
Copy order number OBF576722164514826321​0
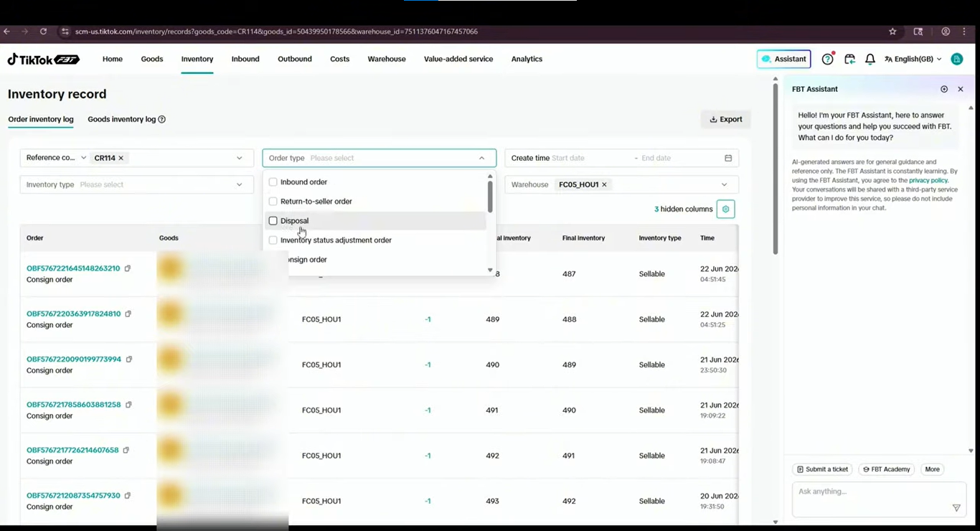(x=128, y=268)
